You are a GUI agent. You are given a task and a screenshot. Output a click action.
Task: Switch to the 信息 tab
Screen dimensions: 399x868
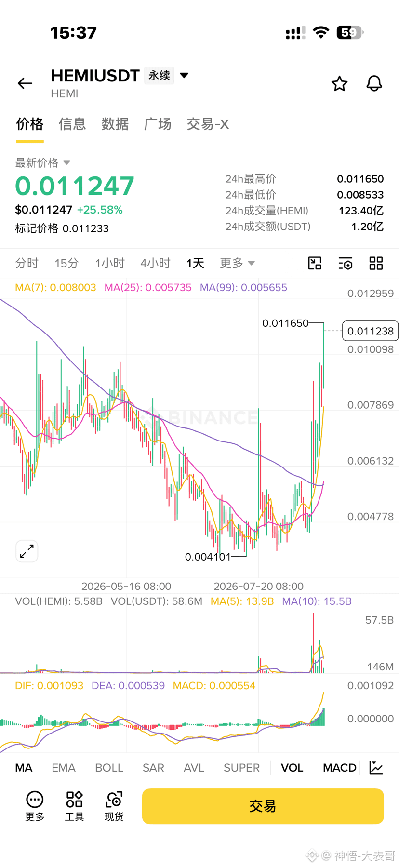click(x=72, y=124)
